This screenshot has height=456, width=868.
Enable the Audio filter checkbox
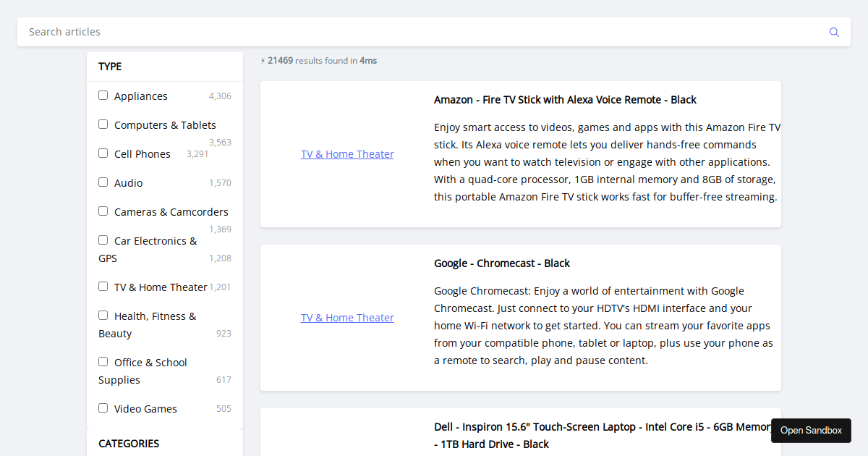click(x=103, y=182)
